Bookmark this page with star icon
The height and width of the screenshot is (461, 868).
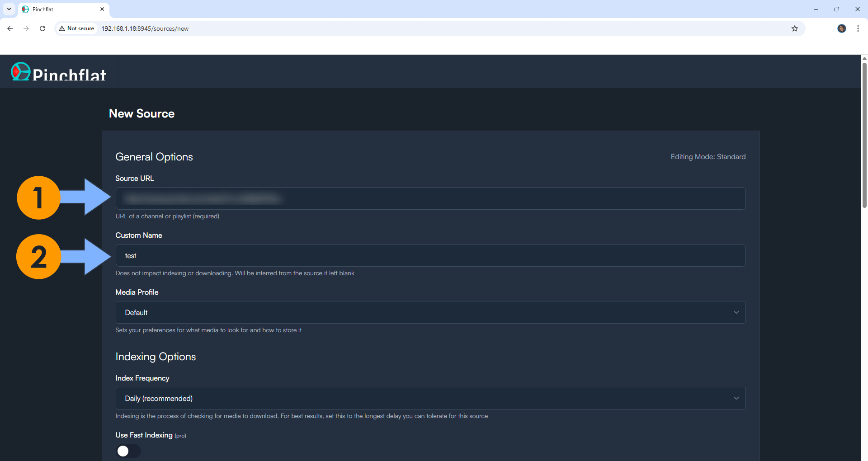tap(795, 28)
